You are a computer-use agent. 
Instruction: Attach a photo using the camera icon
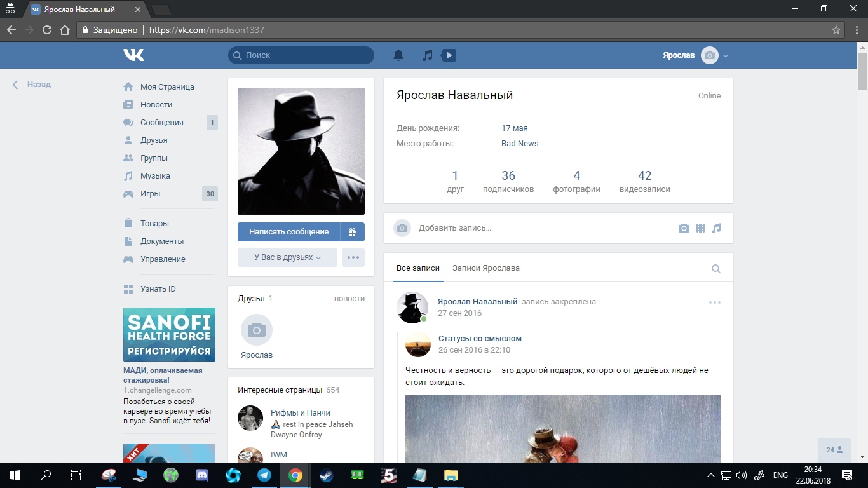pyautogui.click(x=684, y=228)
